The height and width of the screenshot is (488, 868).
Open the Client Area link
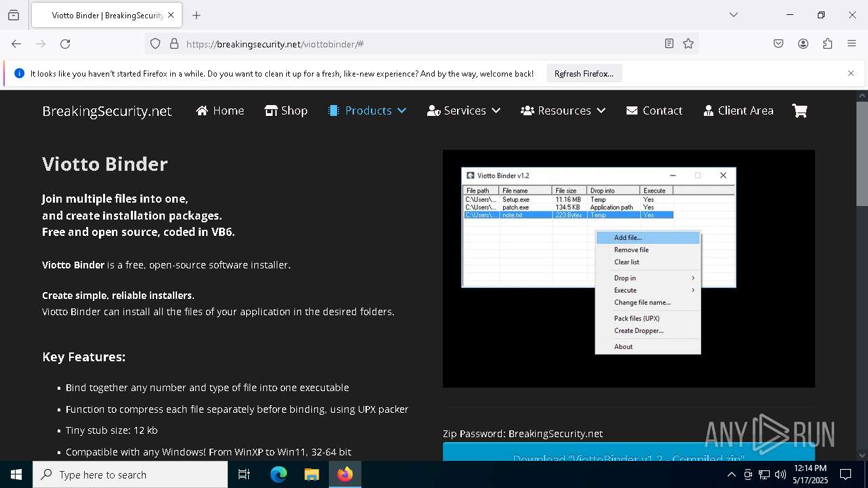[738, 110]
